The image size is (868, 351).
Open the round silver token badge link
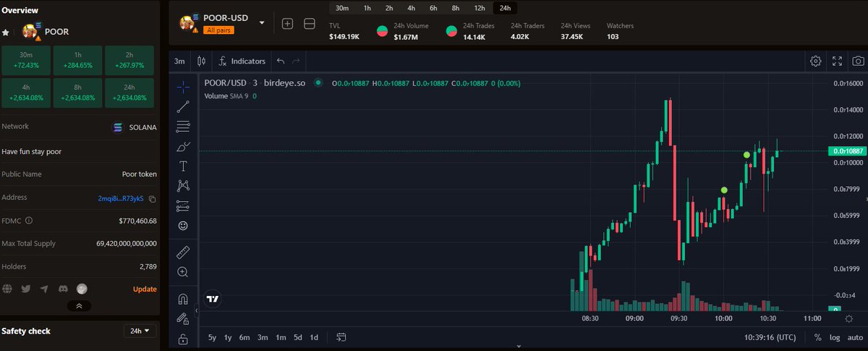click(82, 289)
